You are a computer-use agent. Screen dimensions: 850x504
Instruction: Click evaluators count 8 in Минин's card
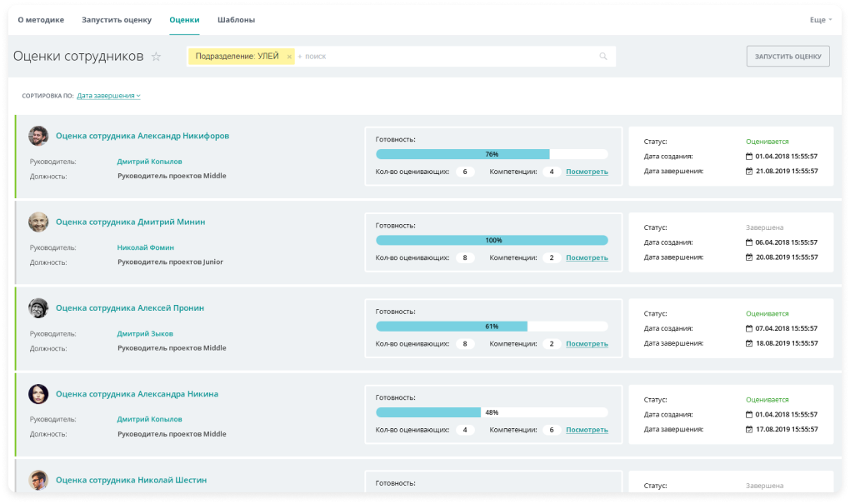[x=465, y=258]
